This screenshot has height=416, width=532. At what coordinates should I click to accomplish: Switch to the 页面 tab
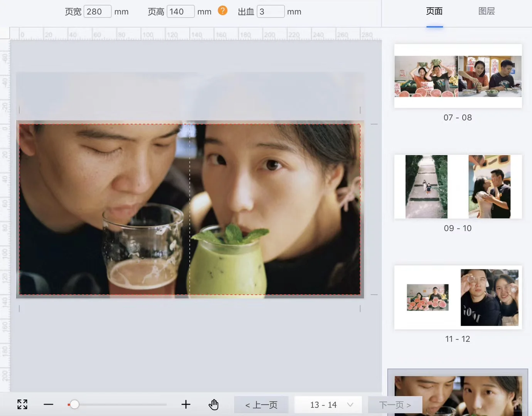[x=434, y=12]
